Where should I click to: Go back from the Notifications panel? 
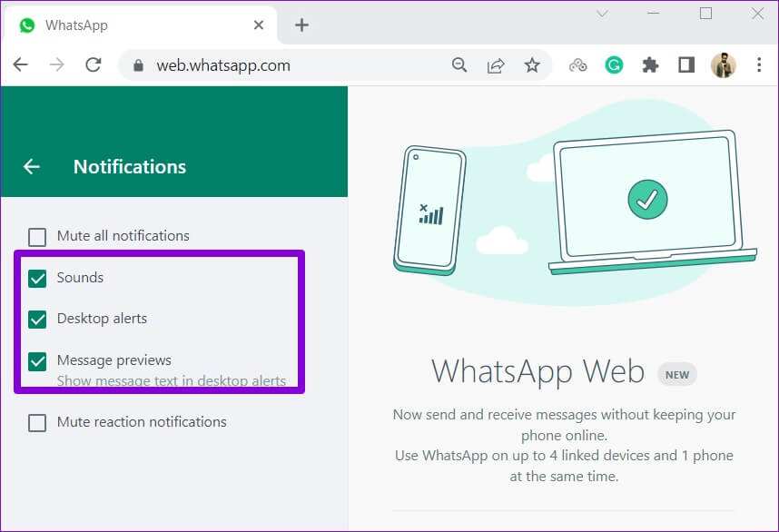31,166
